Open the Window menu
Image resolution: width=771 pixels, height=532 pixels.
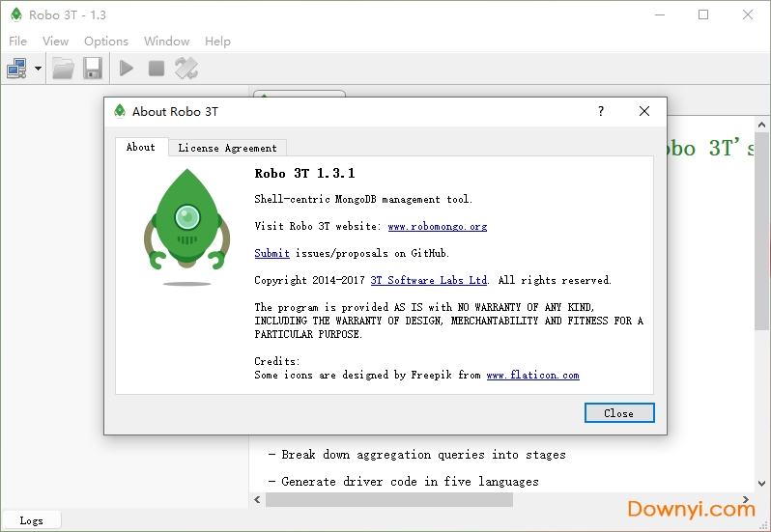(166, 42)
